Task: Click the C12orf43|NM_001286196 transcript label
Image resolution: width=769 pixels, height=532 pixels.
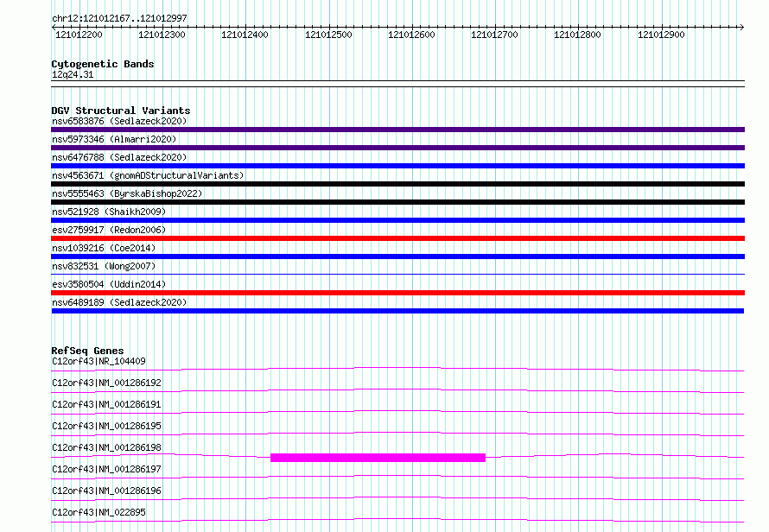Action: 106,491
